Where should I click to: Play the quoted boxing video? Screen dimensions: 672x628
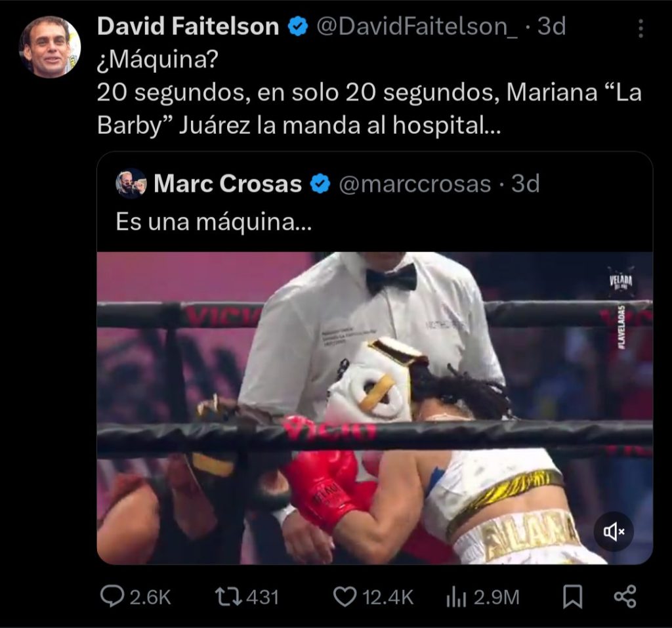[x=375, y=408]
